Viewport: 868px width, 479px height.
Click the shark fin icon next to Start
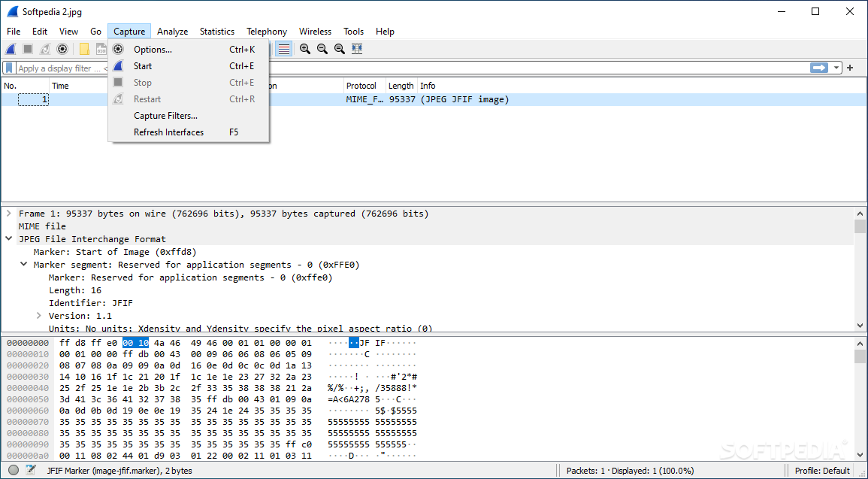pyautogui.click(x=118, y=66)
